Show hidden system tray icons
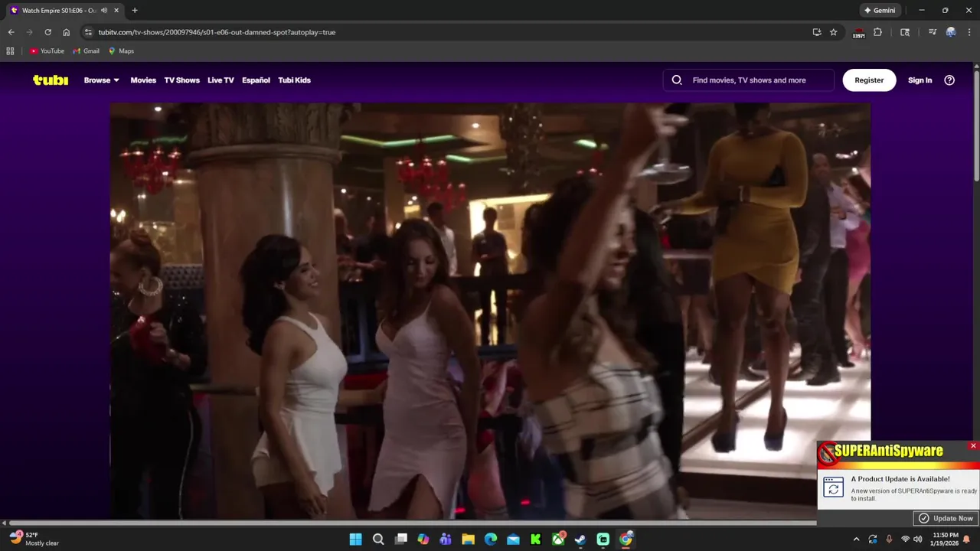The width and height of the screenshot is (980, 551). (x=856, y=539)
